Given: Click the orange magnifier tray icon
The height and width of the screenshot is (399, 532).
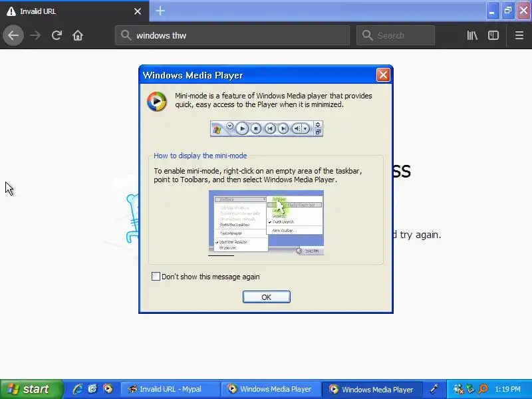Looking at the screenshot, I should tap(483, 389).
